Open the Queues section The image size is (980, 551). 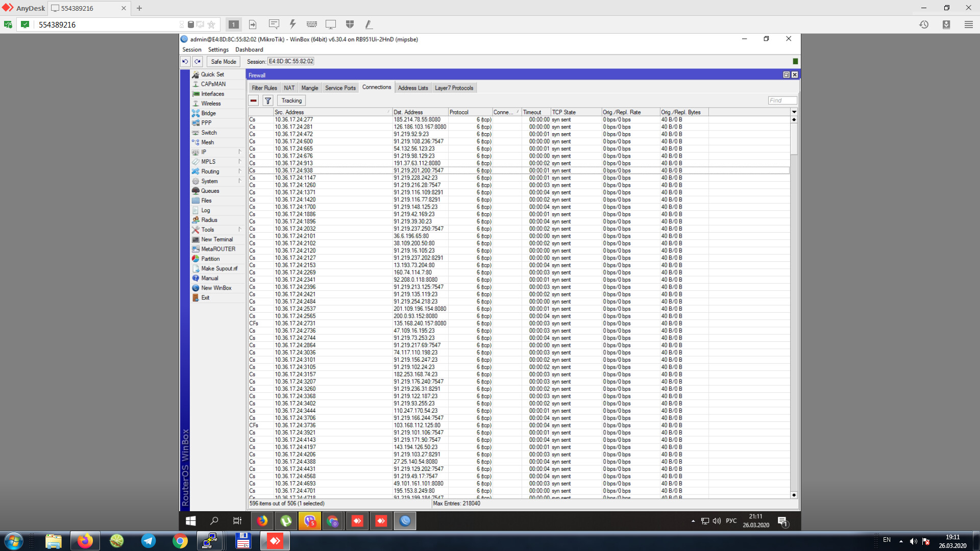209,190
